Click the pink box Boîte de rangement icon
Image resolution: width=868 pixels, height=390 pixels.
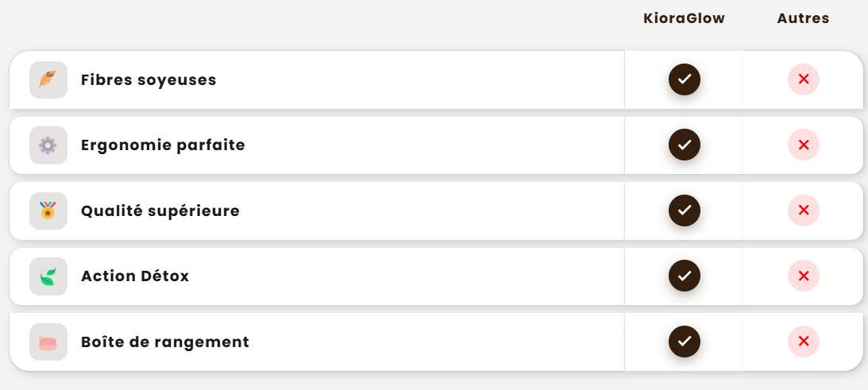point(48,342)
